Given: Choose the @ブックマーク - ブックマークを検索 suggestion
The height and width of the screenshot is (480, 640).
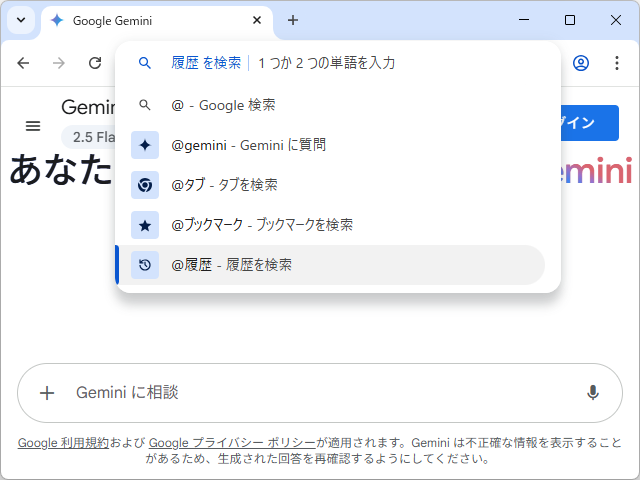Looking at the screenshot, I should [331, 225].
